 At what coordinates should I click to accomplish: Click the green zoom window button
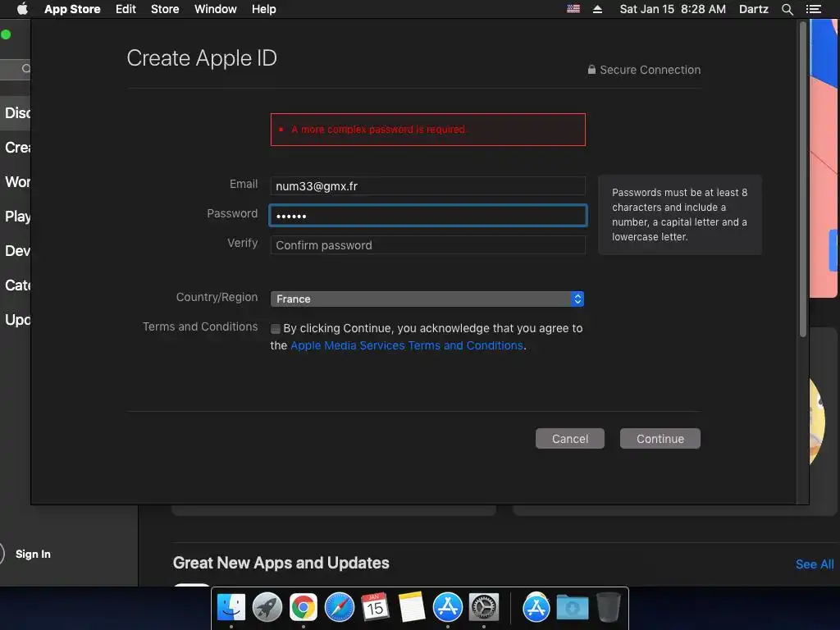(x=6, y=34)
